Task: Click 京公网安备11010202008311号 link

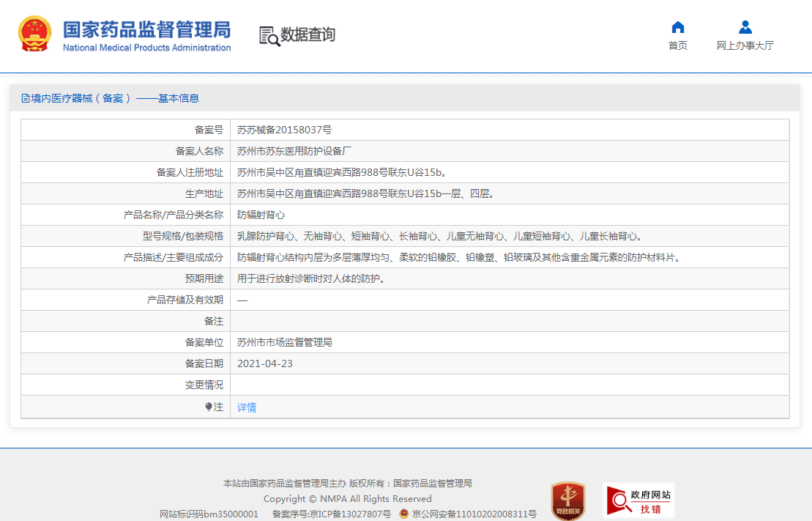Action: click(474, 514)
